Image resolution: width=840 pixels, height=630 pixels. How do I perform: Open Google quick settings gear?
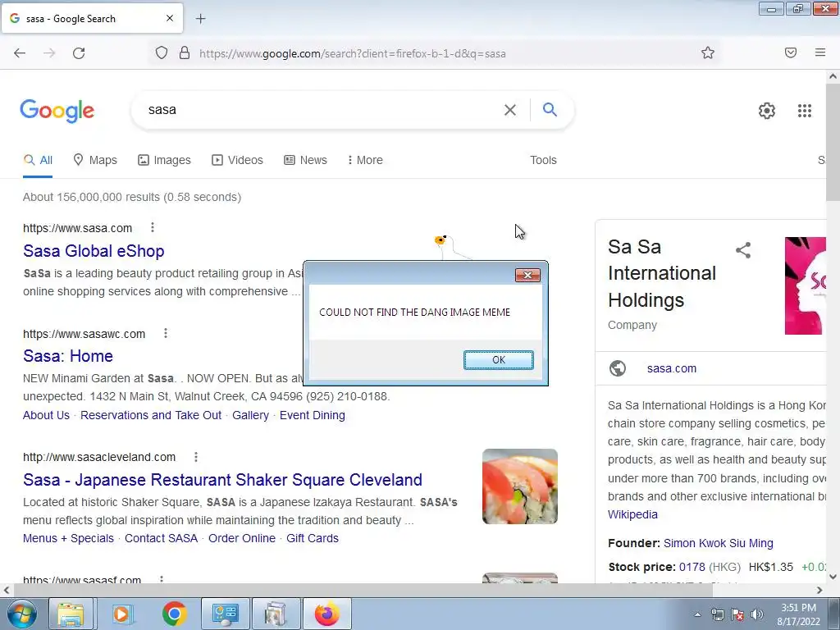(x=767, y=111)
